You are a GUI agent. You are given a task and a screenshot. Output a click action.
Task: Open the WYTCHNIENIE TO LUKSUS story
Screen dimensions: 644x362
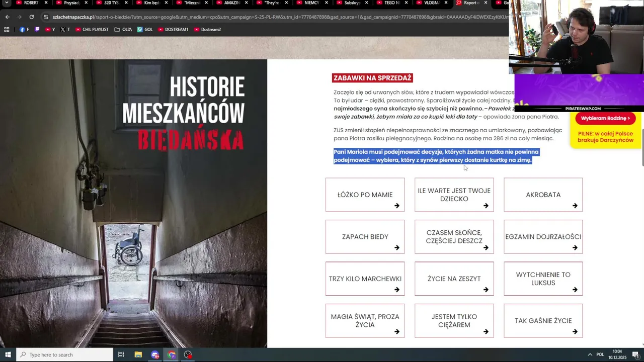543,279
